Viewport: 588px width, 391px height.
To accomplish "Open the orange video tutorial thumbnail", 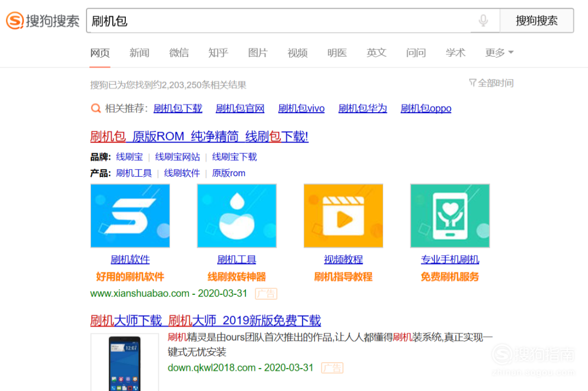I will click(343, 216).
